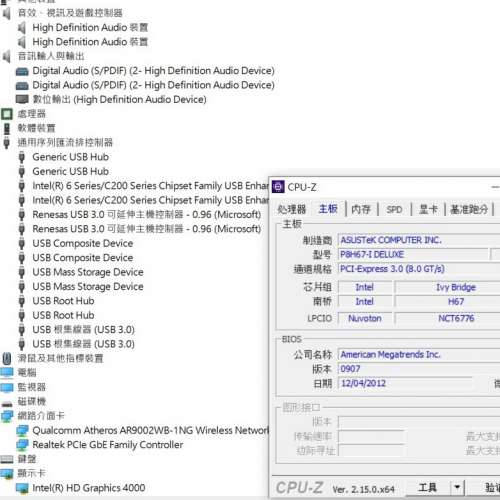Open the dropdown arrow next to 工具
This screenshot has height=500, width=500.
[x=457, y=488]
